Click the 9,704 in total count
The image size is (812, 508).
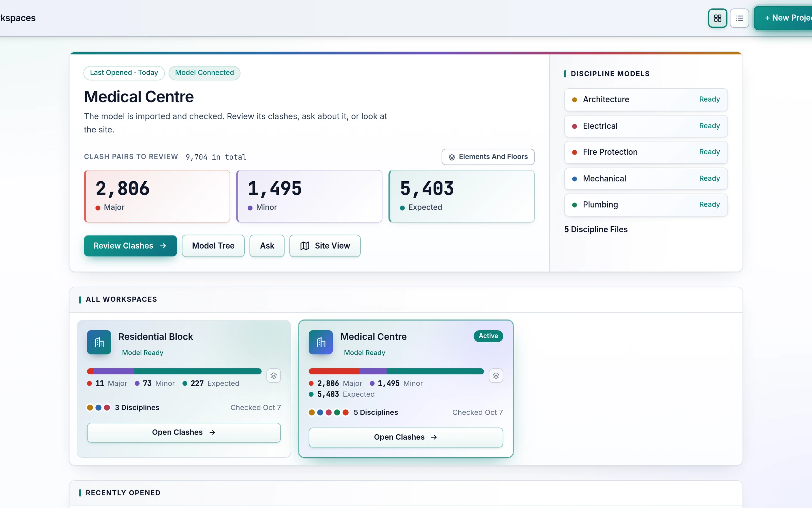tap(216, 157)
